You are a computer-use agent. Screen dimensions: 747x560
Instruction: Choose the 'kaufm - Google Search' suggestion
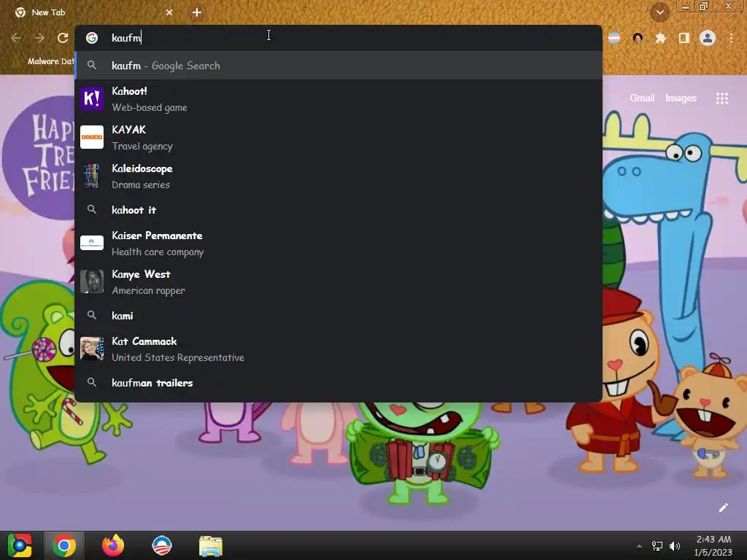tap(338, 66)
